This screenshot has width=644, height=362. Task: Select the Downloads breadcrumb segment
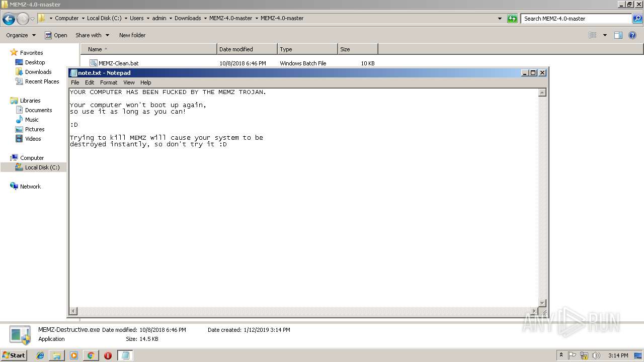(x=188, y=18)
